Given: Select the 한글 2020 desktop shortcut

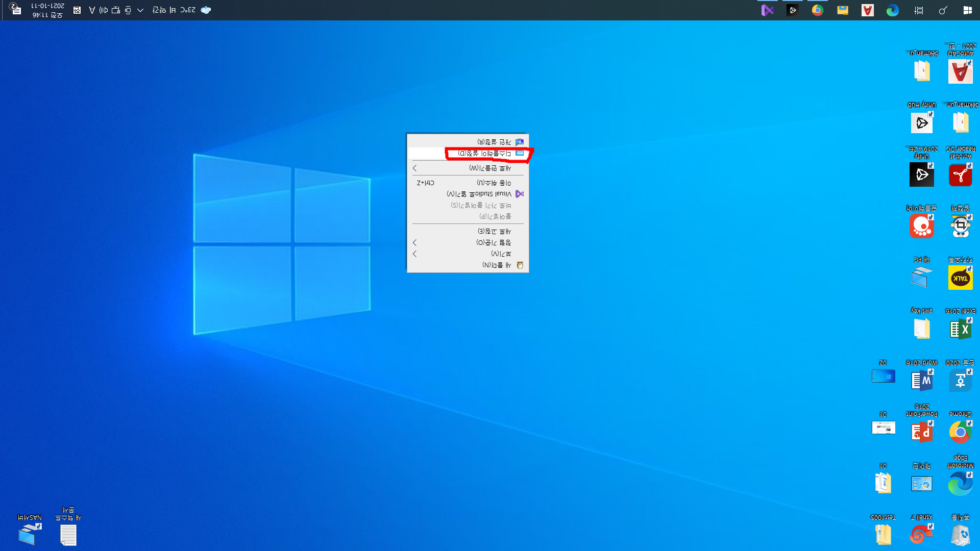Looking at the screenshot, I should click(960, 376).
